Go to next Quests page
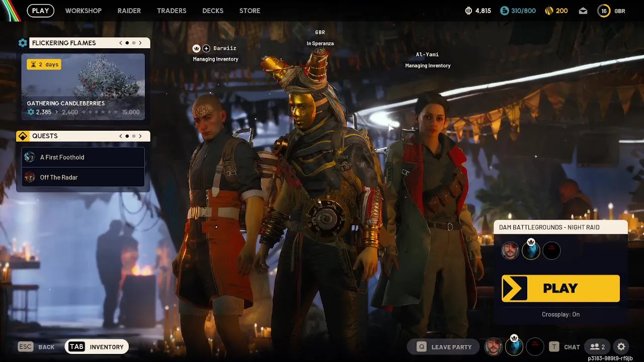 (140, 136)
